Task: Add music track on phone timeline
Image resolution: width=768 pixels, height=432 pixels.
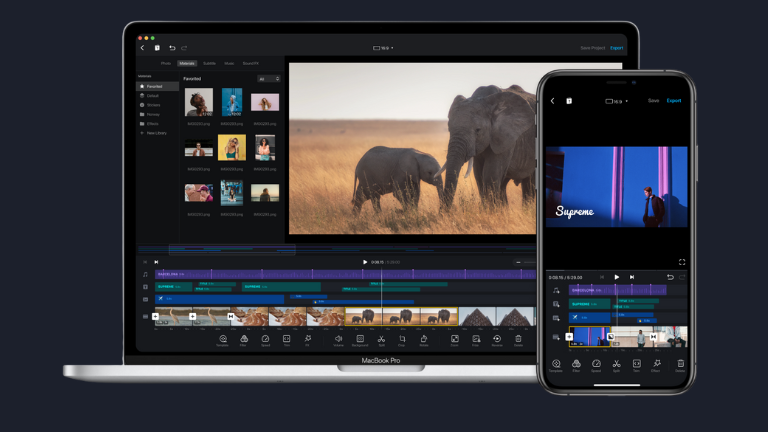Action: pos(556,290)
